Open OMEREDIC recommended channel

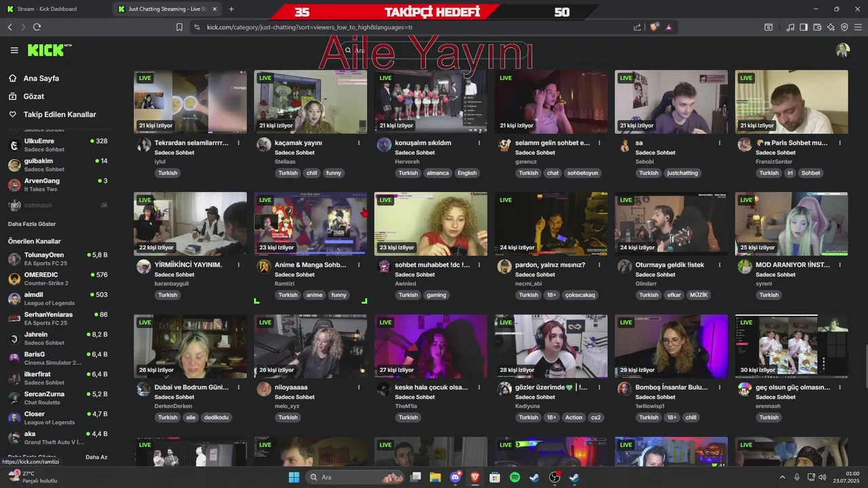[x=58, y=279]
